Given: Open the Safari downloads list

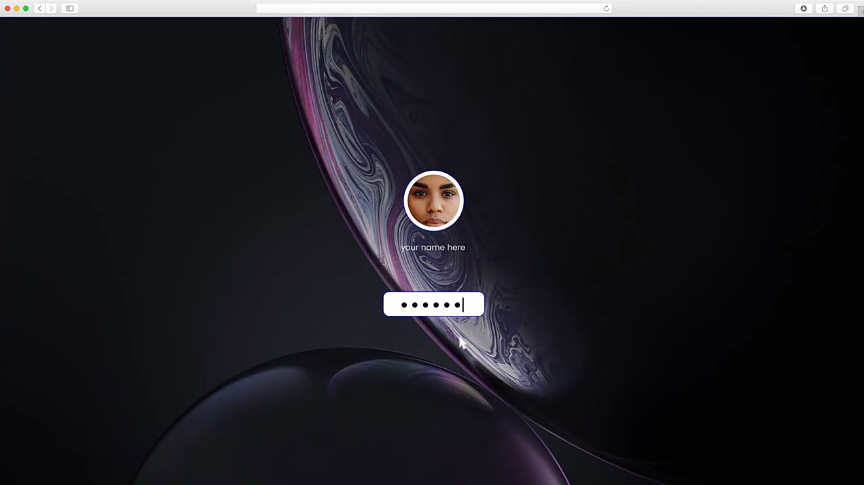Looking at the screenshot, I should click(803, 8).
